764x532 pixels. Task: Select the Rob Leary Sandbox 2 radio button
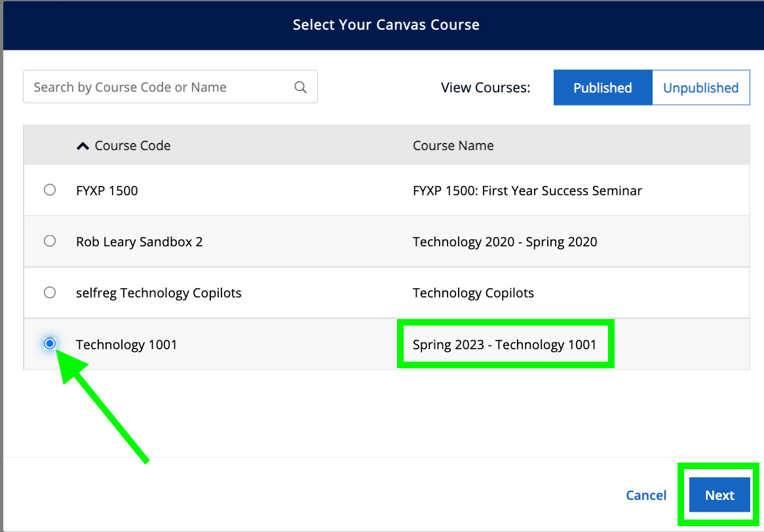pyautogui.click(x=50, y=240)
